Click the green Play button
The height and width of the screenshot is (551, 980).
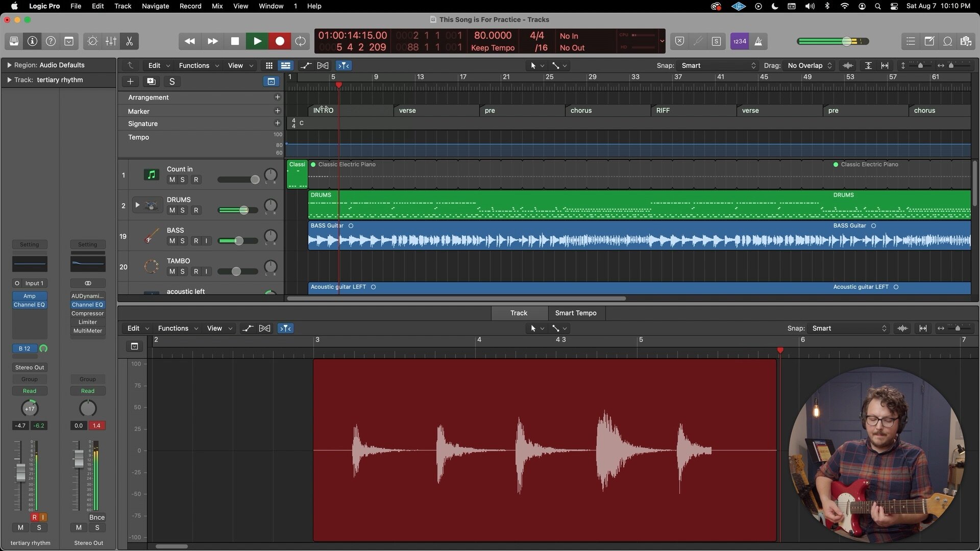coord(257,41)
